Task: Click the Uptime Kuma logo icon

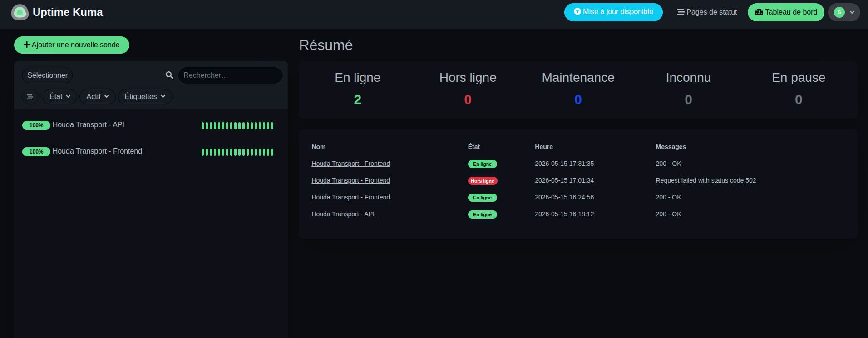Action: click(x=20, y=12)
